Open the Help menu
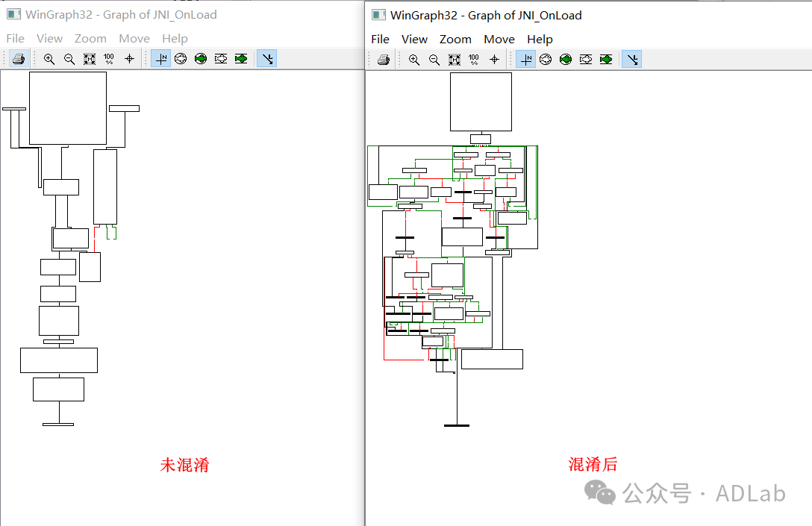Screen dimensions: 812x526 [540, 39]
